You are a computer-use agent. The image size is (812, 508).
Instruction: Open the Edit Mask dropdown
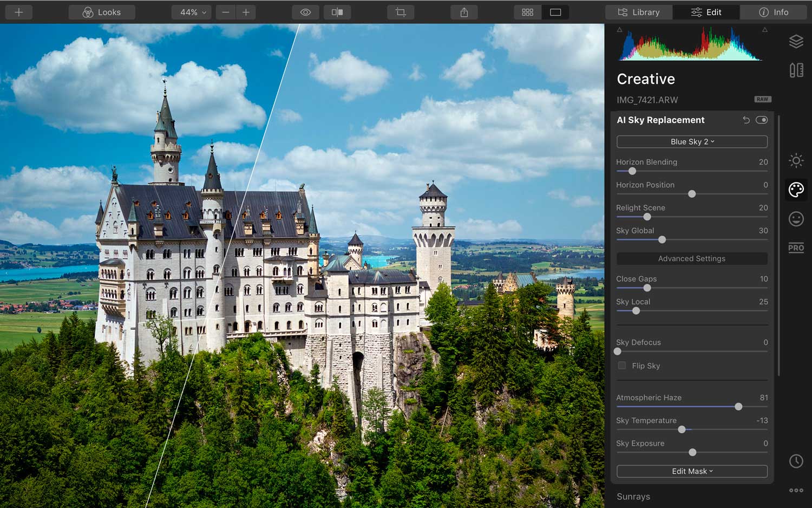click(692, 471)
